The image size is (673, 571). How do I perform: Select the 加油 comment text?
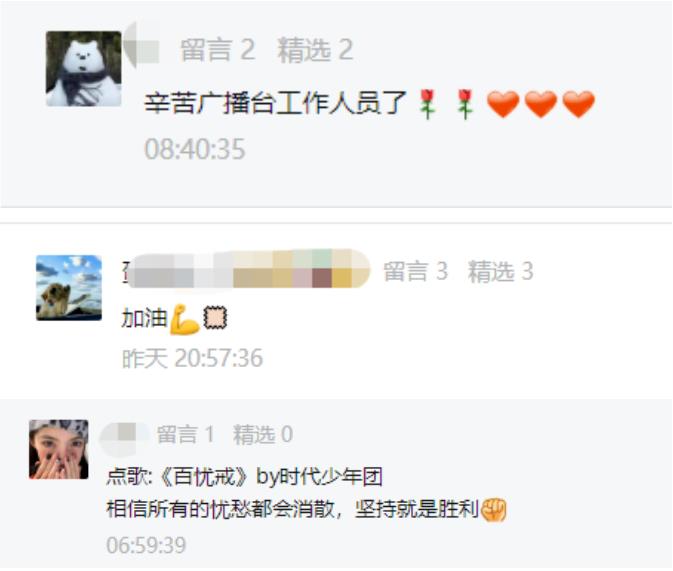pyautogui.click(x=144, y=319)
